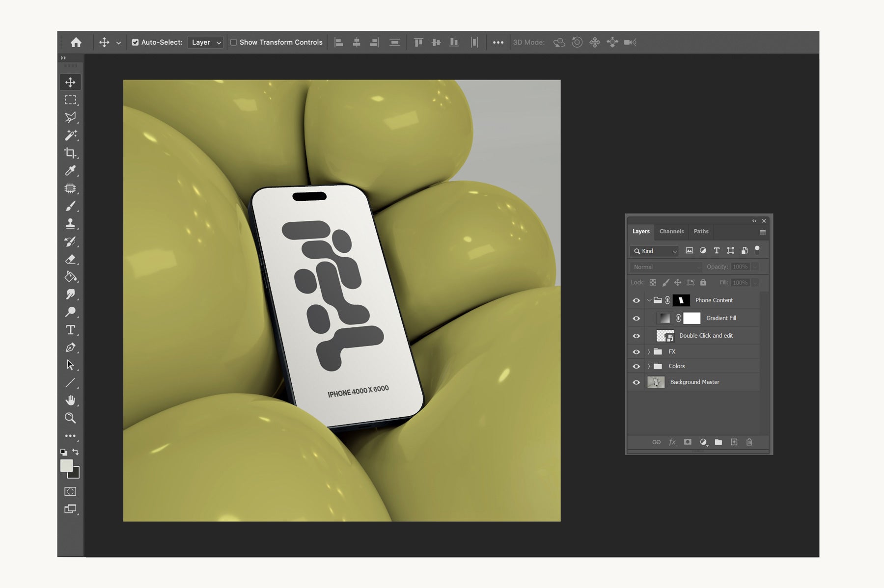Collapse the Phone Content group
884x588 pixels.
649,300
